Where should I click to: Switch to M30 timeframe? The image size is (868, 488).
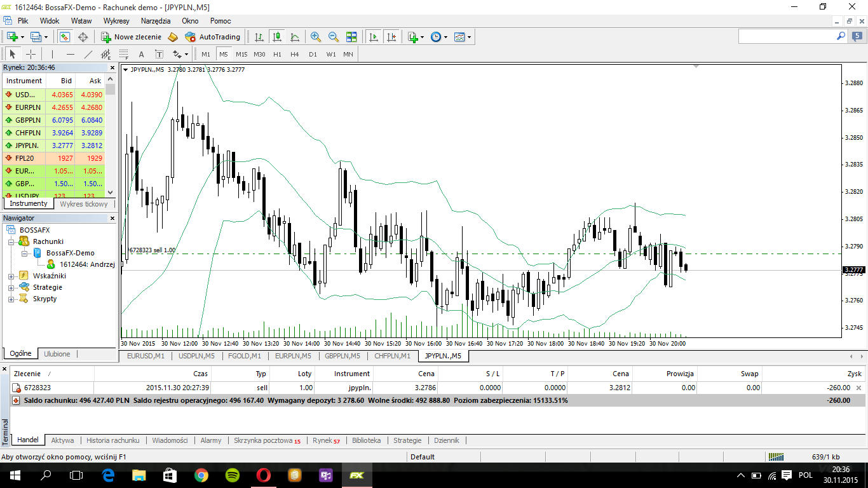[x=259, y=54]
